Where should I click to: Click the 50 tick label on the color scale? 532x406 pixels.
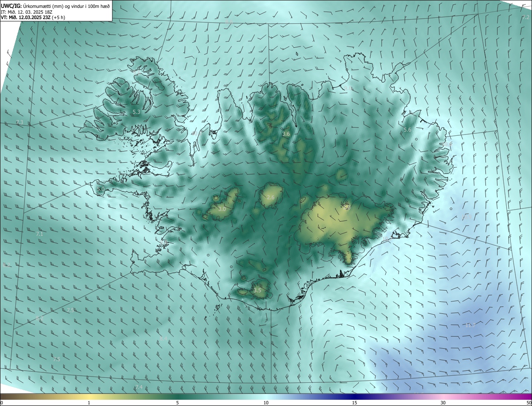(x=528, y=403)
